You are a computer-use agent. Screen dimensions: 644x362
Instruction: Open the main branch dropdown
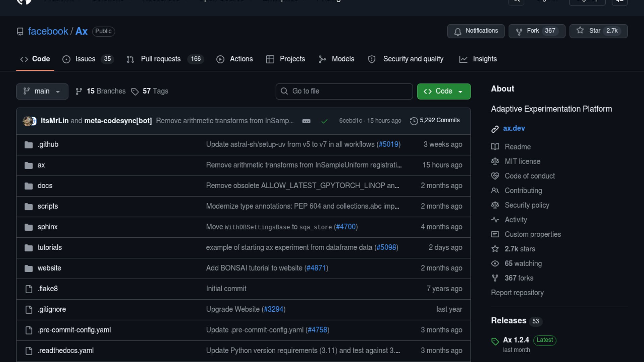[42, 91]
